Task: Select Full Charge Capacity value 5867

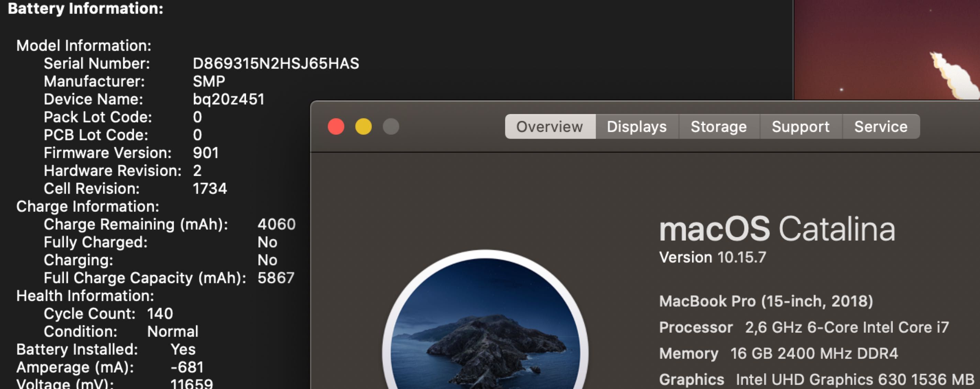Action: (x=276, y=278)
